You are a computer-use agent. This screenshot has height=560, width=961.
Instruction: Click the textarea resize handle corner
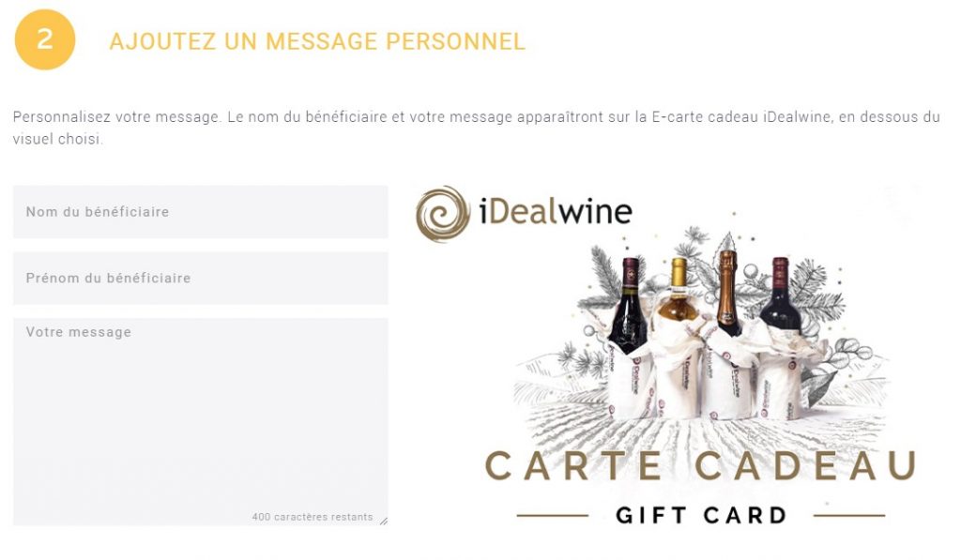pyautogui.click(x=383, y=521)
